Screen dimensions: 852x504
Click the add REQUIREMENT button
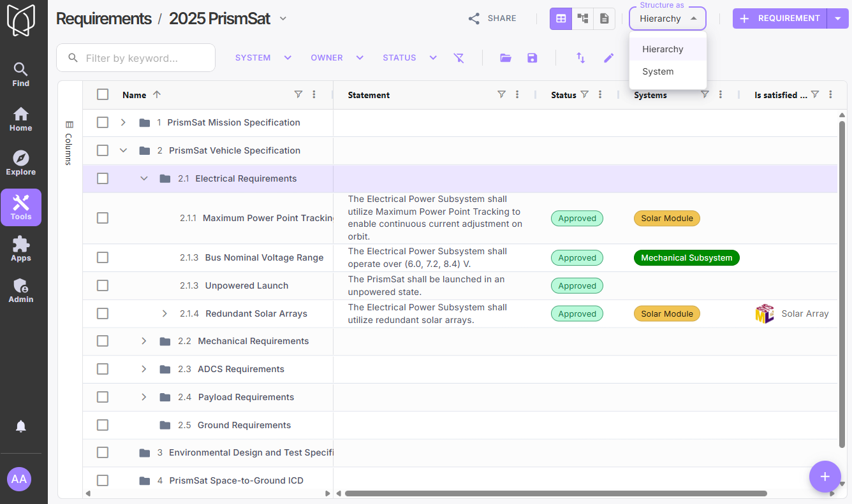(x=779, y=18)
